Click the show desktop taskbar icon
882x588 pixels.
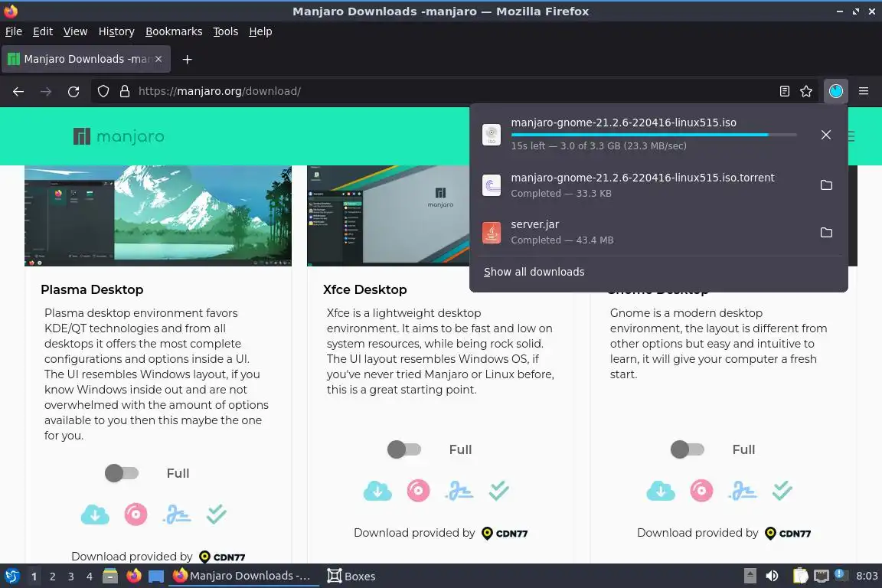(156, 577)
